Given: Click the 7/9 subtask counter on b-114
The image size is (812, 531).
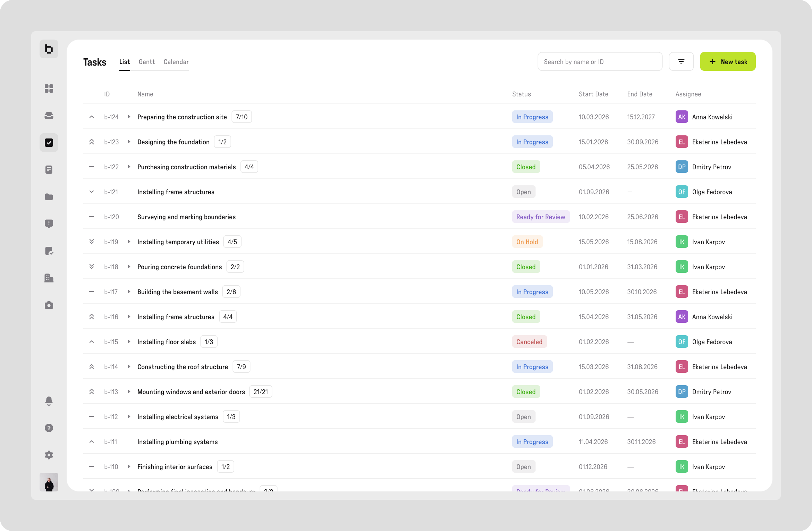Looking at the screenshot, I should pos(241,367).
